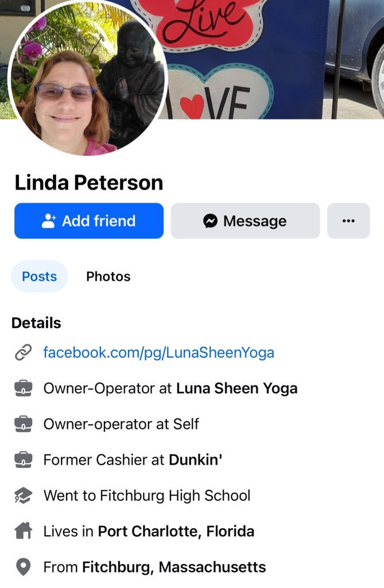Image resolution: width=384 pixels, height=588 pixels.
Task: Switch to the Photos tab
Action: [108, 276]
